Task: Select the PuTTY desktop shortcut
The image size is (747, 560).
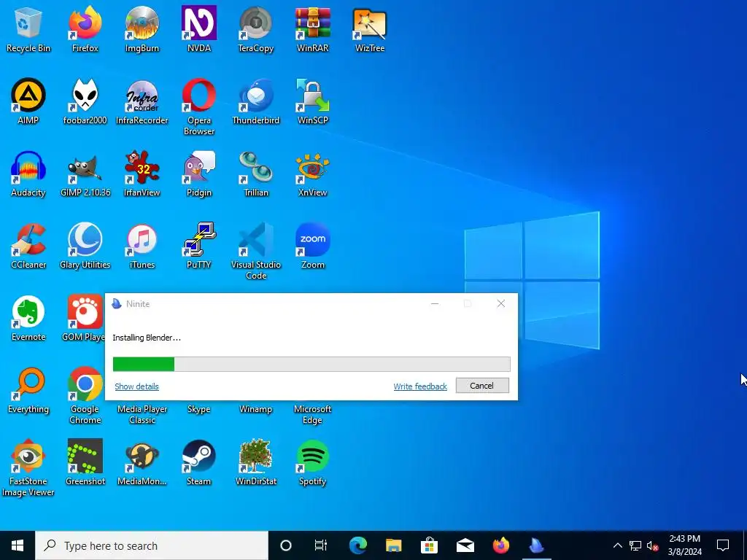Action: pos(199,246)
